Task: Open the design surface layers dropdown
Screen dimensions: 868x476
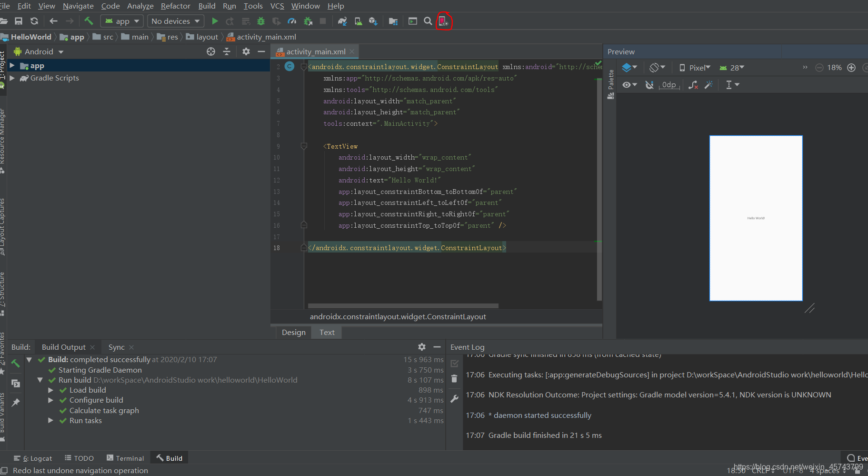Action: coord(629,68)
